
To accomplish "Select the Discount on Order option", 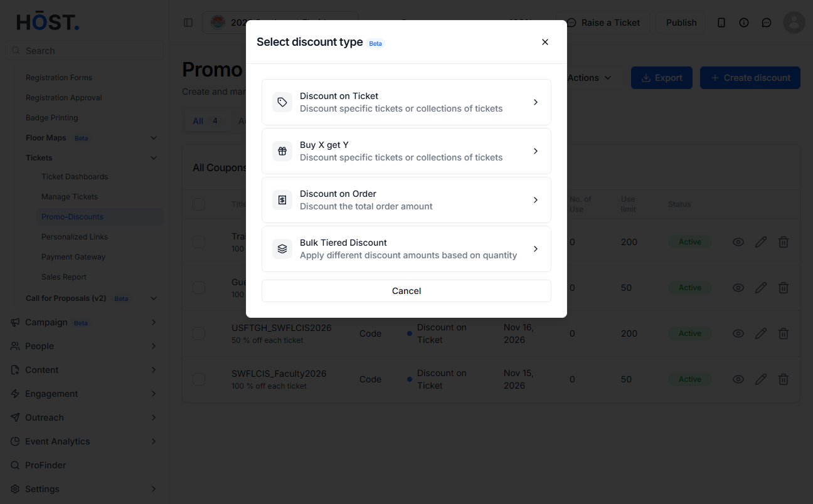I will click(x=406, y=200).
